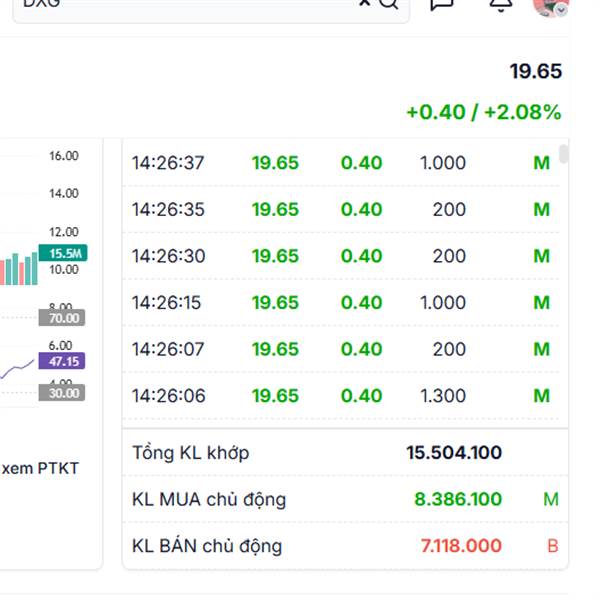This screenshot has height=600, width=600.
Task: Click the gray 30.00 level label
Action: [x=63, y=393]
